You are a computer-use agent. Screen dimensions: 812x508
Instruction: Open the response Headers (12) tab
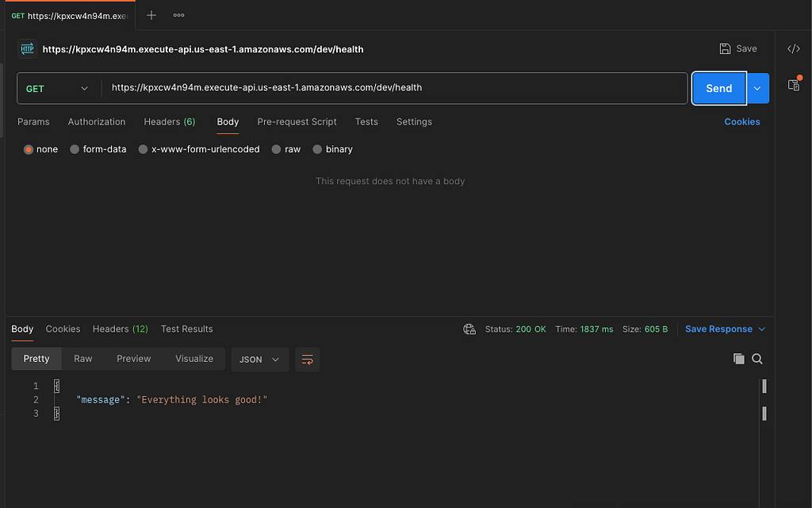click(121, 329)
